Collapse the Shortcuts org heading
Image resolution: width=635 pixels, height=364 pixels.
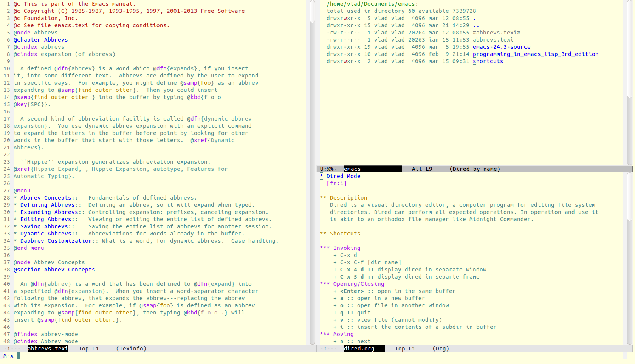340,234
